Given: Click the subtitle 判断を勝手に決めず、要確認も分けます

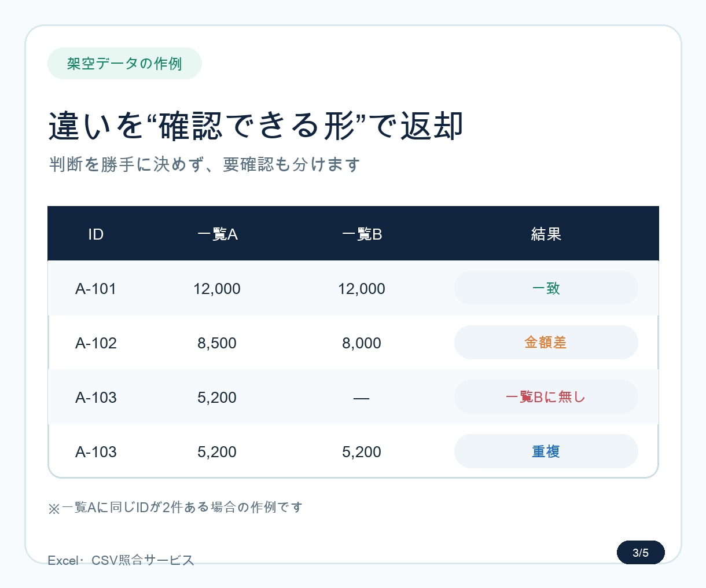Looking at the screenshot, I should 204,164.
